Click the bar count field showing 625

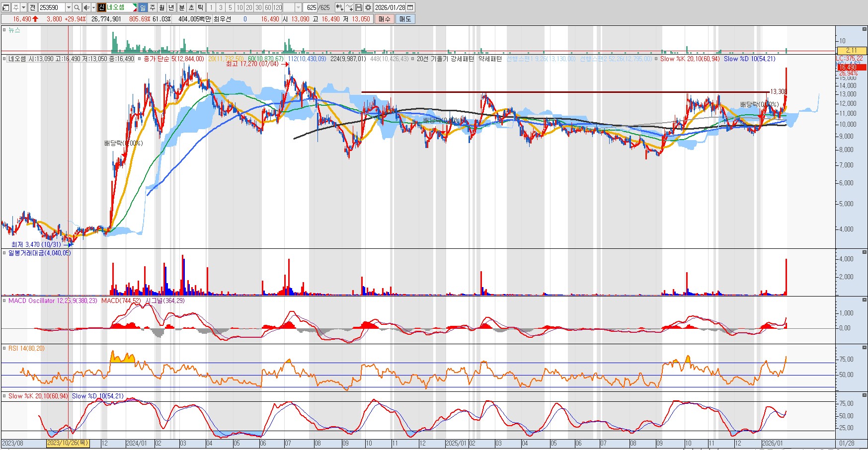[311, 7]
